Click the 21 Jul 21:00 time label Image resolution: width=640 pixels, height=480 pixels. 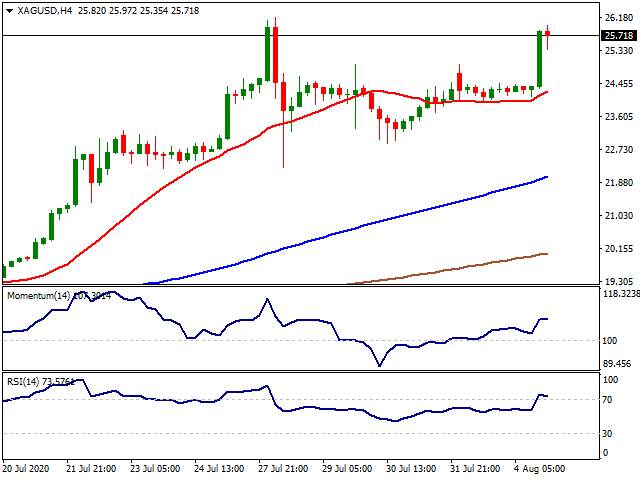point(91,469)
